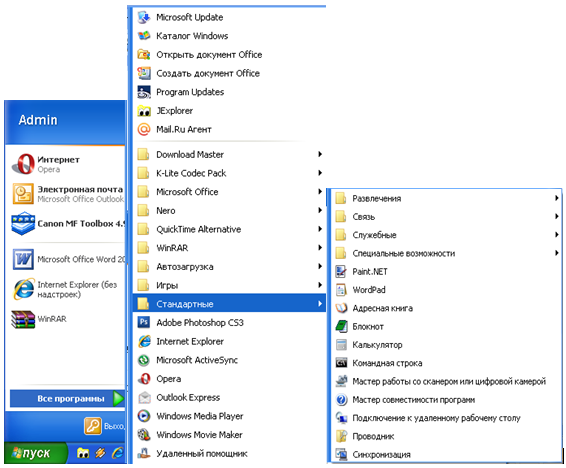Expand Nero submenu arrow
Viewport: 566px width, 468px height.
[320, 210]
